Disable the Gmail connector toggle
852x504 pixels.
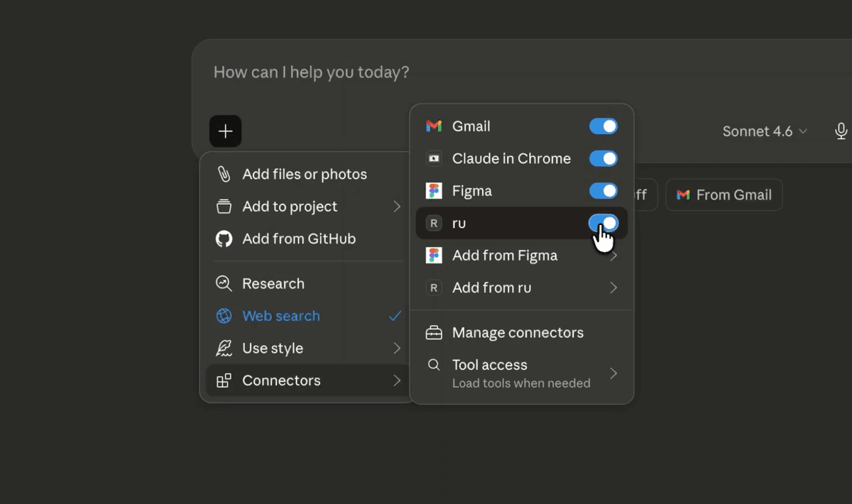pos(603,126)
